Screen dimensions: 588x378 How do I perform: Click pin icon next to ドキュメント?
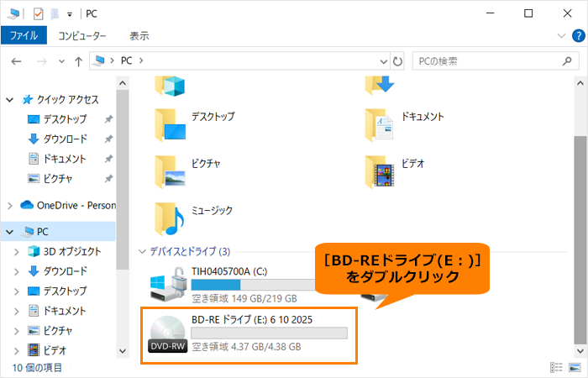coord(108,159)
